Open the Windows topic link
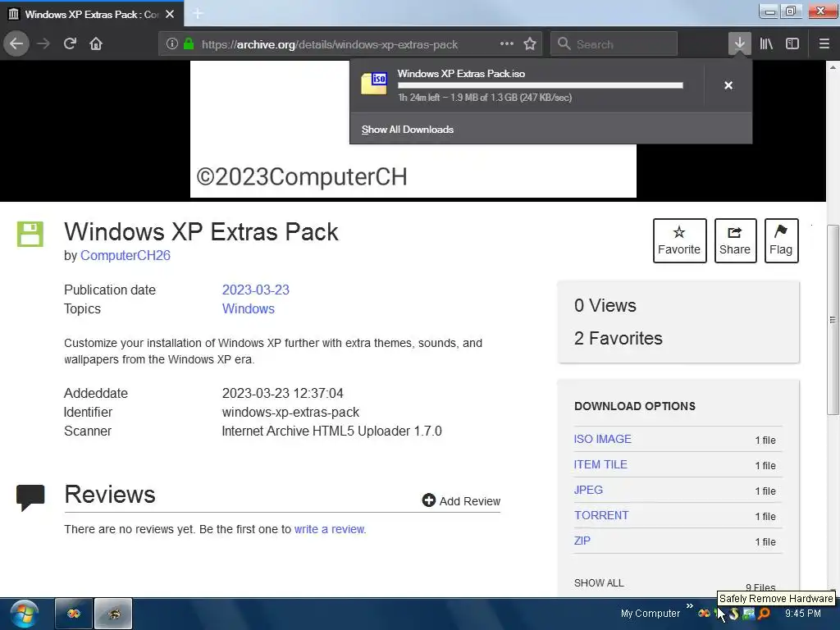 [x=248, y=309]
